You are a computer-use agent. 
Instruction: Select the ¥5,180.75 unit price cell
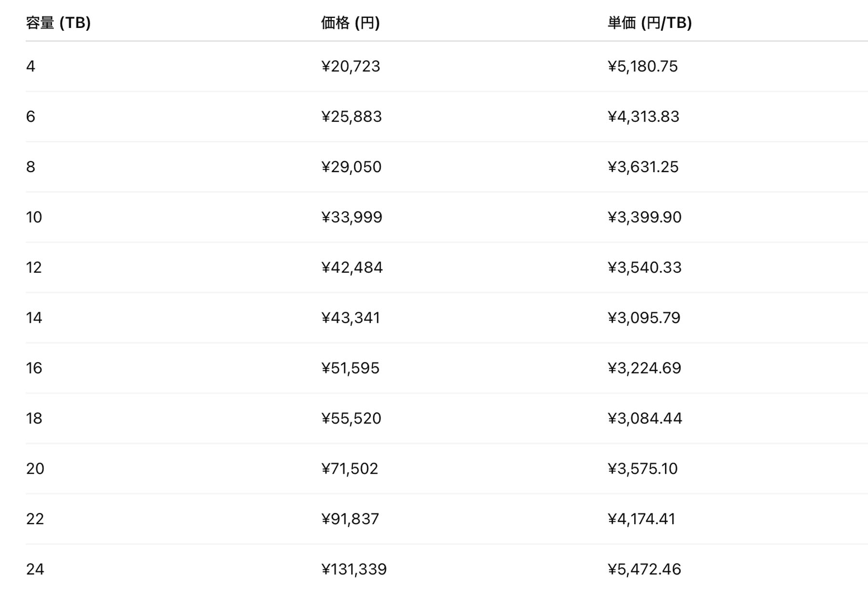[642, 66]
